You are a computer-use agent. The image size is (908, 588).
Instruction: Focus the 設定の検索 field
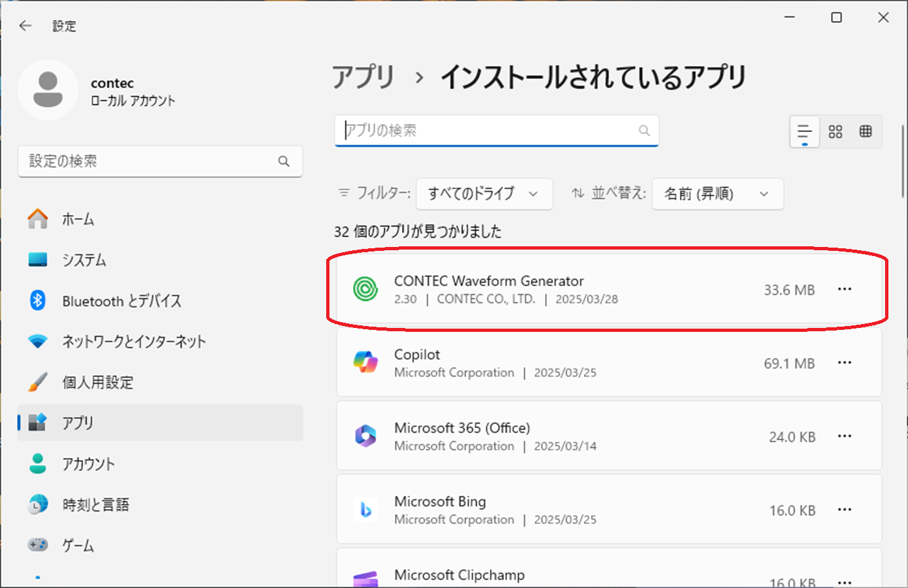click(x=160, y=161)
